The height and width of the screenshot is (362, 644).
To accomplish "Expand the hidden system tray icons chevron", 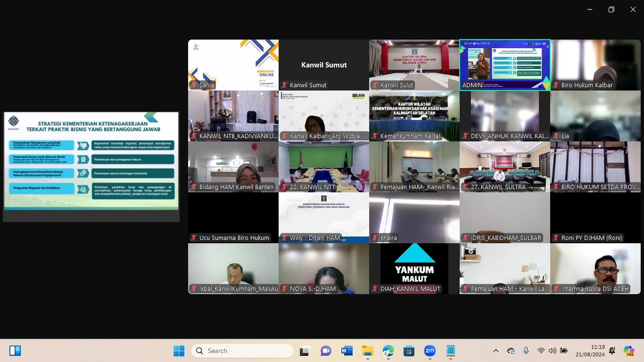I will 496,351.
